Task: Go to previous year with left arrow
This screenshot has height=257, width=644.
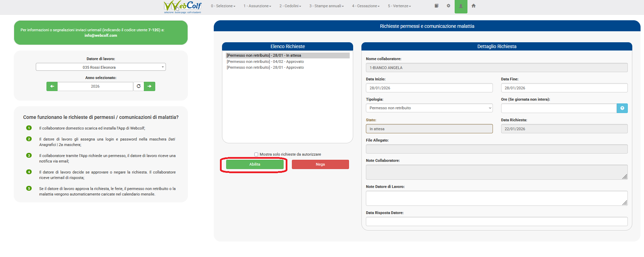Action: 52,87
